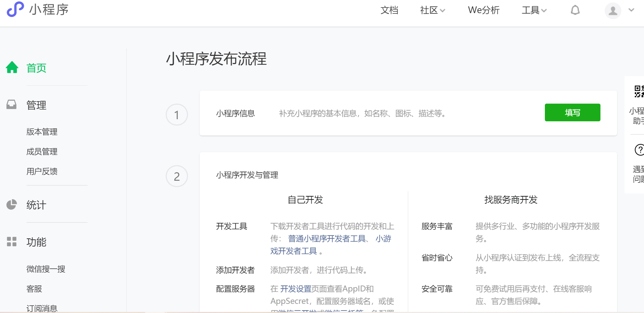
Task: Select 统计 in the sidebar
Action: [x=36, y=205]
